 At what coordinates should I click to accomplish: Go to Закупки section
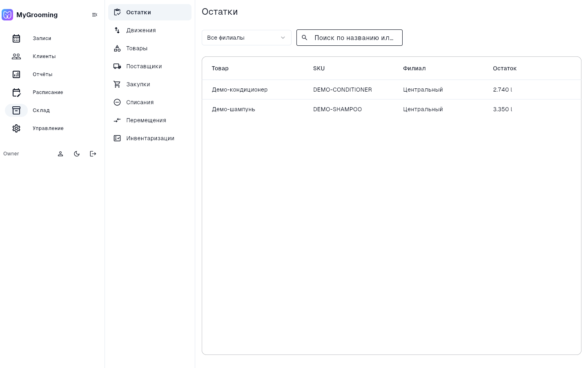[x=150, y=84]
